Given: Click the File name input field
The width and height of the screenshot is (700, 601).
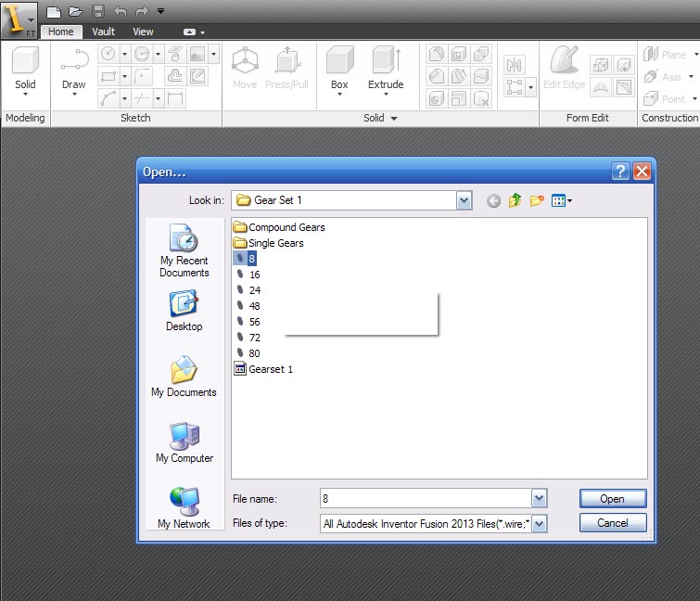Looking at the screenshot, I should [x=426, y=498].
